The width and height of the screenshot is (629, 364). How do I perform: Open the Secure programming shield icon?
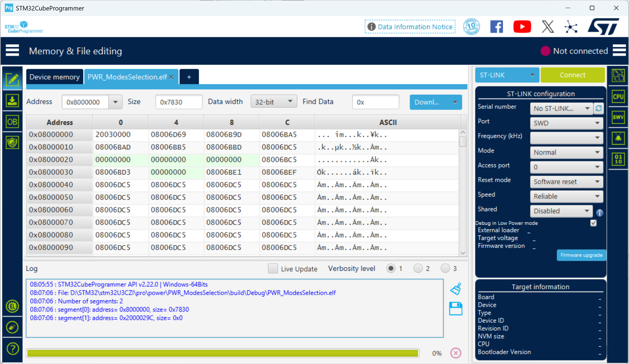pyautogui.click(x=12, y=143)
